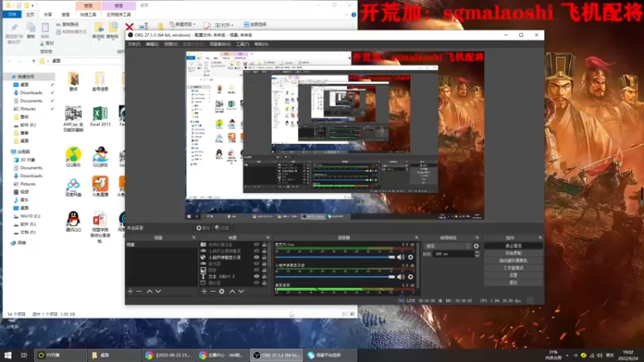Open the scene transition settings gear
Viewport: 644px width, 362px height.
(x=477, y=246)
